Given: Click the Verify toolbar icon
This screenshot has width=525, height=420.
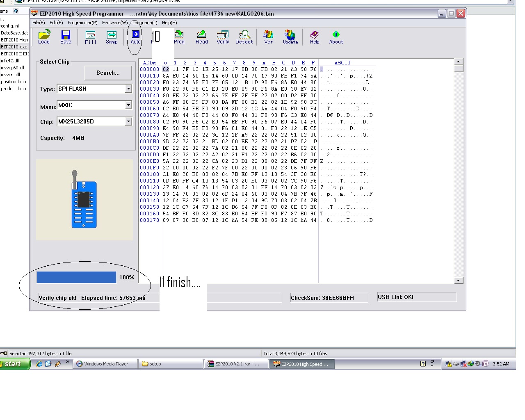Looking at the screenshot, I should (223, 37).
